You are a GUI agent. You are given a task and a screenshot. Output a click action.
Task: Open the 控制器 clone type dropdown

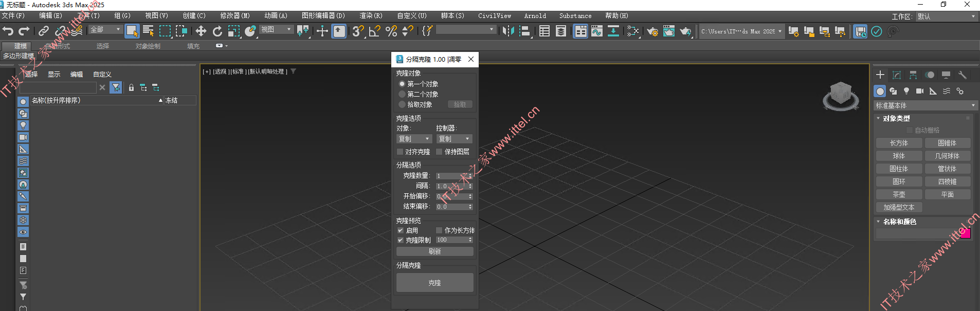coord(454,139)
